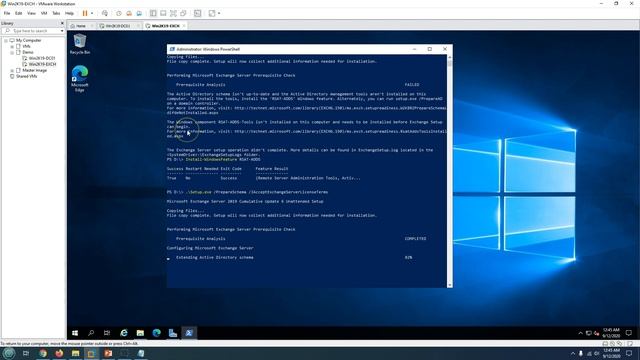
Task: Click the single window console view icon
Action: point(163,13)
